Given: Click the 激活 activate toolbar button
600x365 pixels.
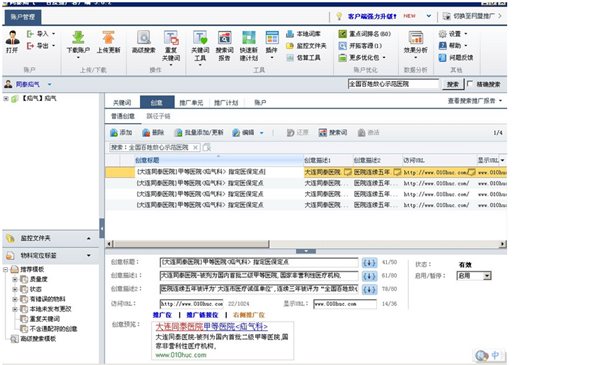Looking at the screenshot, I should tap(368, 133).
